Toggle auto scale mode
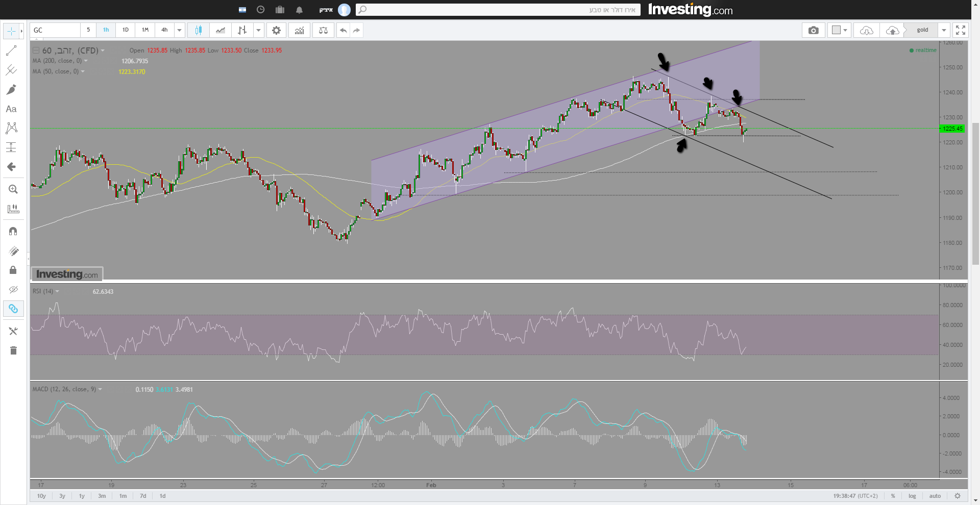Screen dimensions: 980x505 (x=935, y=496)
